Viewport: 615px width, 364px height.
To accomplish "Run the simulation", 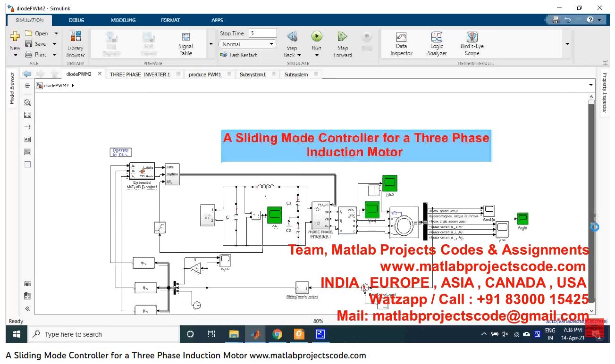I will 317,36.
